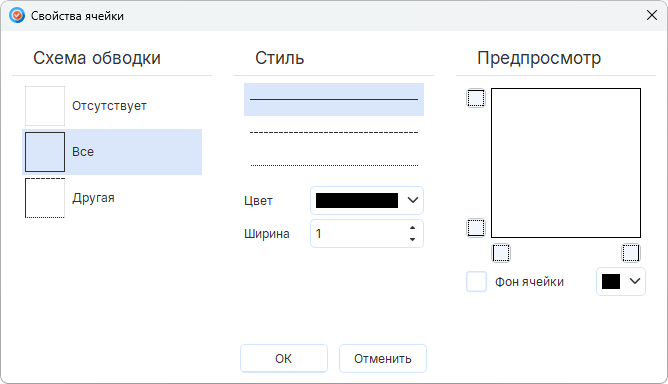
Task: Toggle the top border in preview
Action: pyautogui.click(x=476, y=98)
